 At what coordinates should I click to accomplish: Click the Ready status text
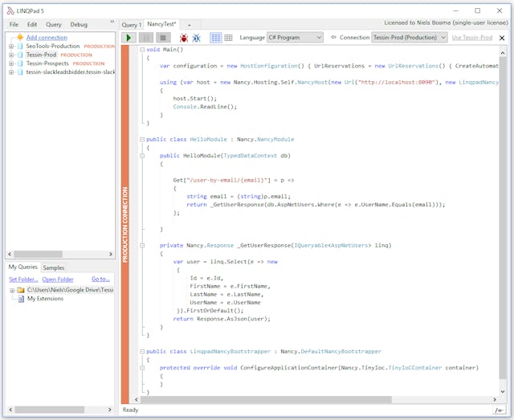point(130,410)
